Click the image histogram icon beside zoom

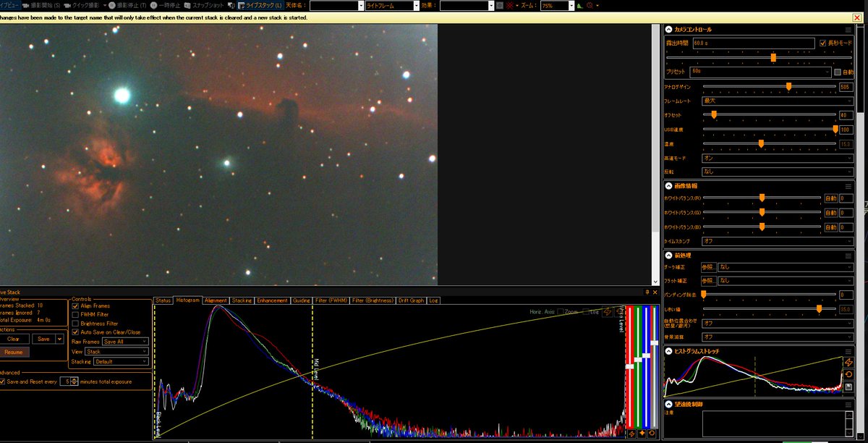point(580,5)
